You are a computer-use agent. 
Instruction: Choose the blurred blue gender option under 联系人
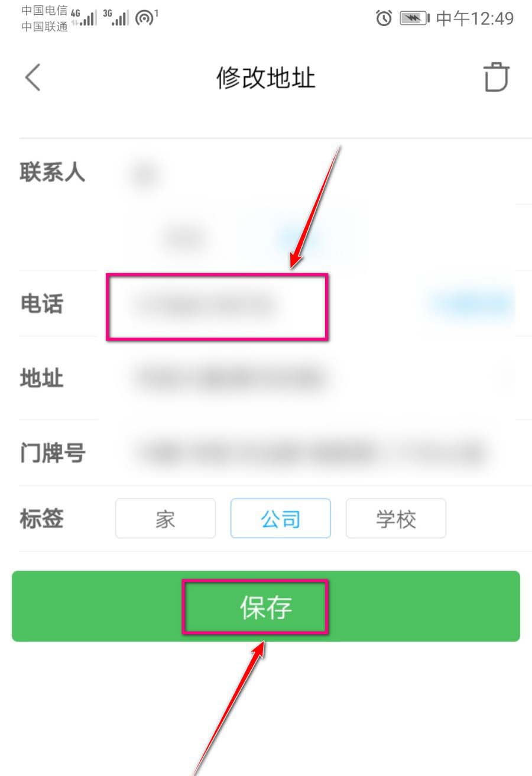(301, 238)
